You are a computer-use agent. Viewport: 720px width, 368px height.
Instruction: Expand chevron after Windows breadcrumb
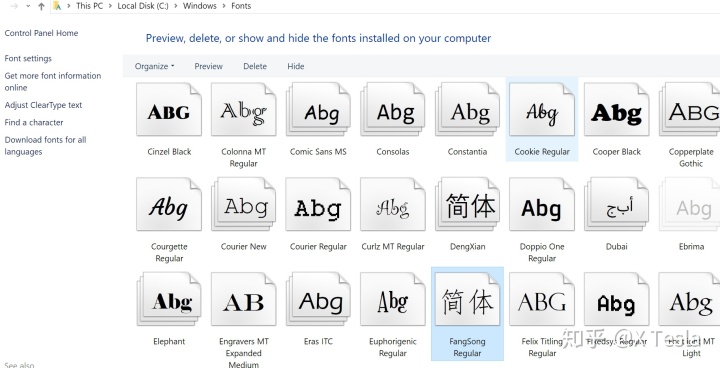click(x=225, y=6)
